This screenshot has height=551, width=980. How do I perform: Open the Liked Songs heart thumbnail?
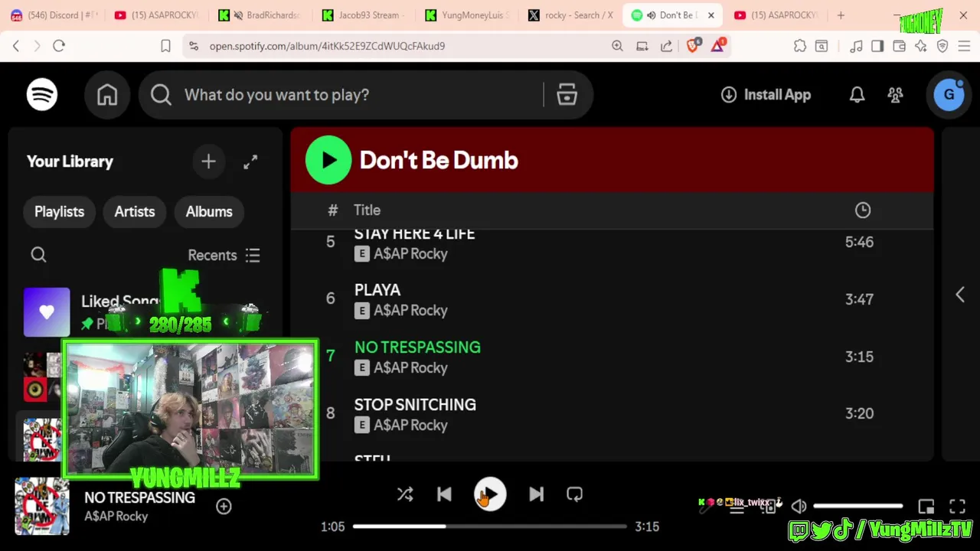coord(47,311)
